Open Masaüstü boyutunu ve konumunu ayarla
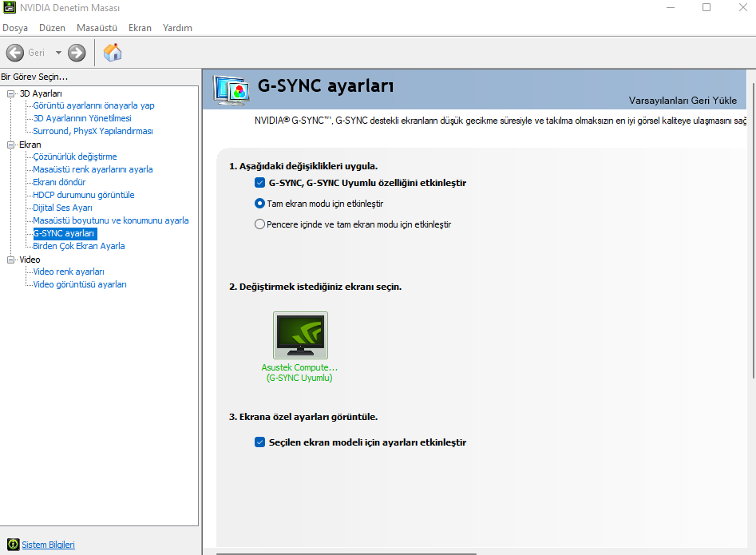This screenshot has width=756, height=555. pos(110,220)
